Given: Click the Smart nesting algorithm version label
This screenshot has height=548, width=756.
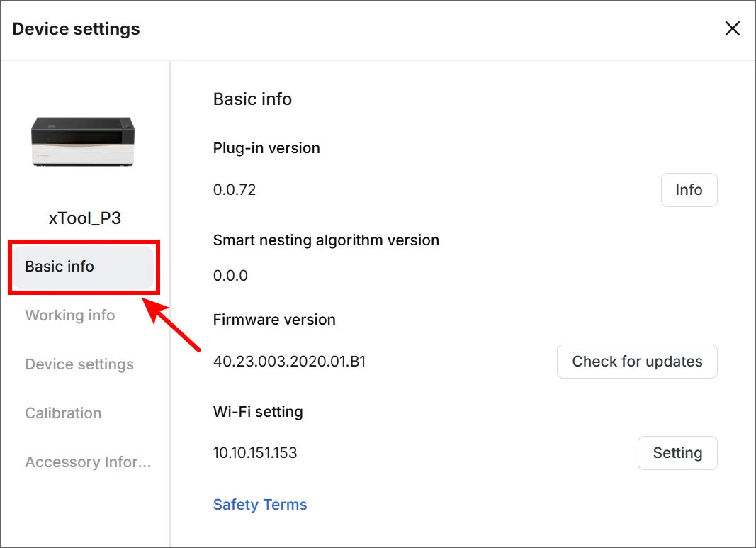Looking at the screenshot, I should coord(327,240).
